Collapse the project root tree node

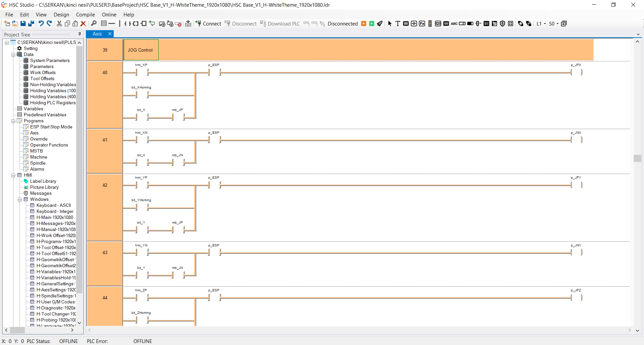pyautogui.click(x=7, y=43)
